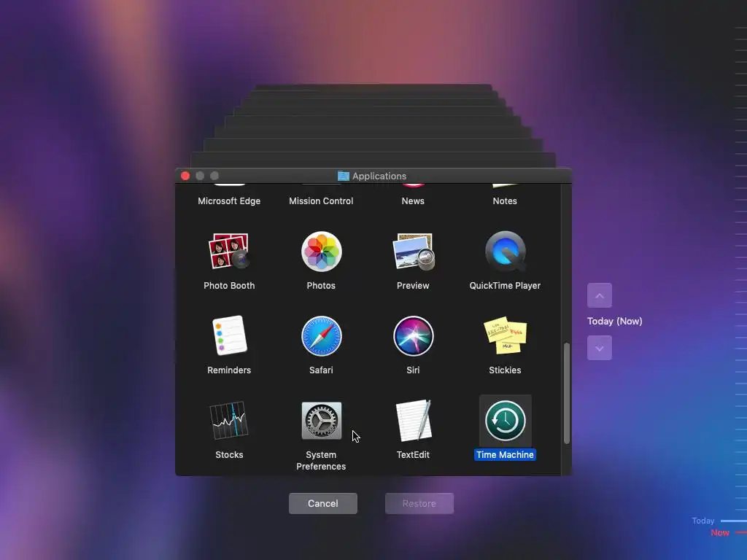
Task: Click the Today marker on the timeline
Action: [703, 521]
